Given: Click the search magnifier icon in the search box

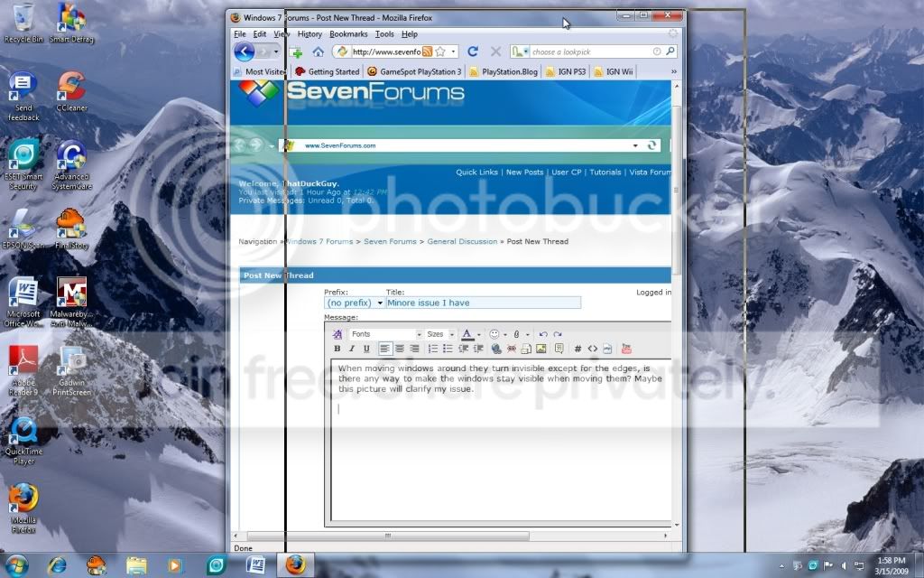Looking at the screenshot, I should click(x=670, y=51).
